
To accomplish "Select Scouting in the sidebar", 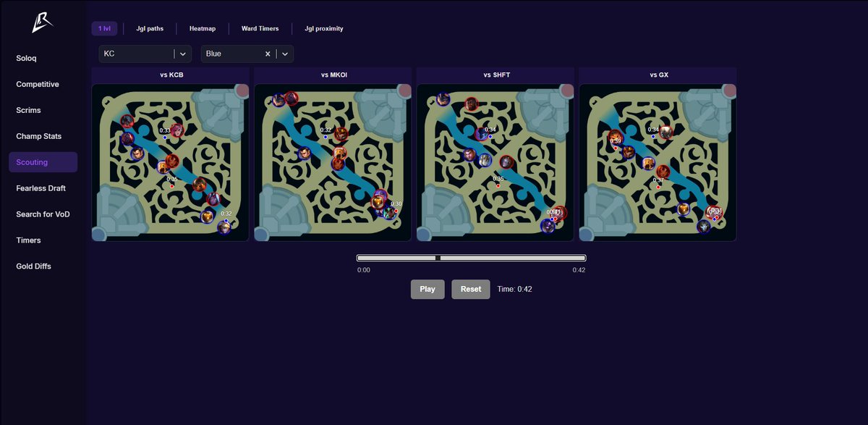I will [x=43, y=162].
